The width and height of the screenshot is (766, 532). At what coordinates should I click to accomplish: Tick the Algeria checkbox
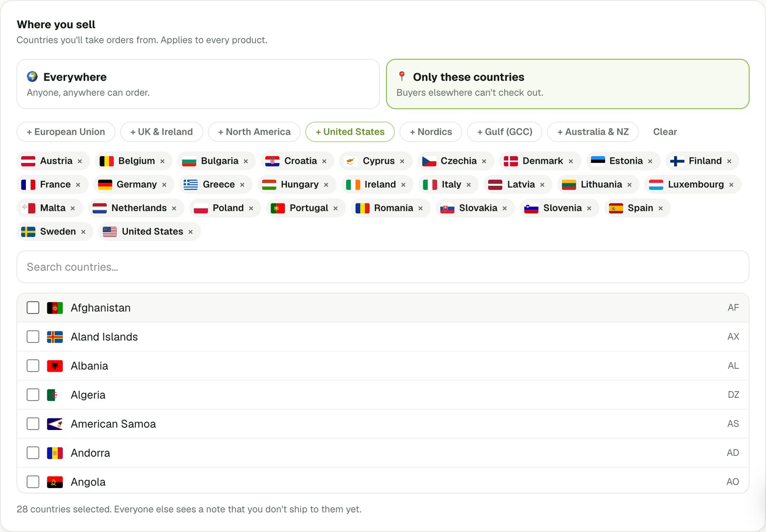click(x=33, y=395)
